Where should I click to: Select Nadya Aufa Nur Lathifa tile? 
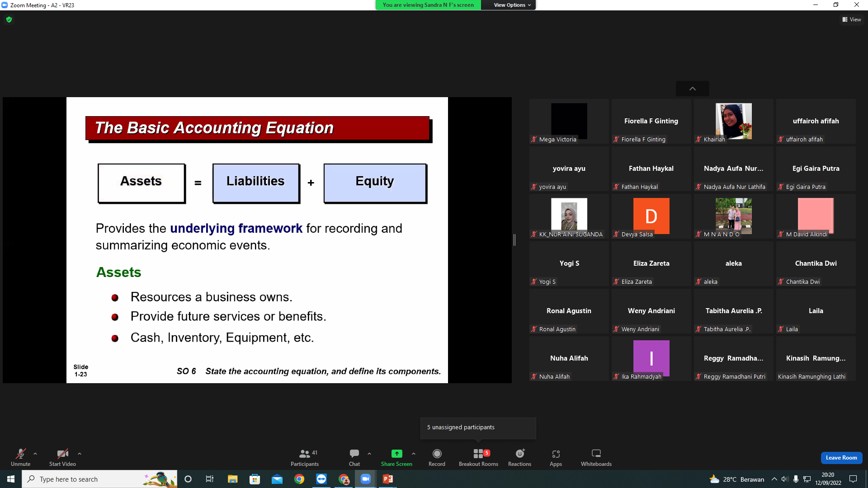(733, 169)
